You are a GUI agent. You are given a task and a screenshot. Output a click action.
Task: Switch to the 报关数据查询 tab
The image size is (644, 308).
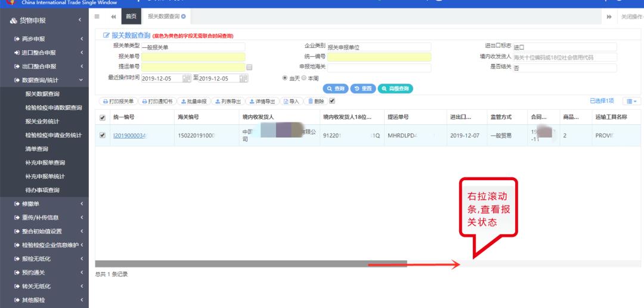click(163, 17)
